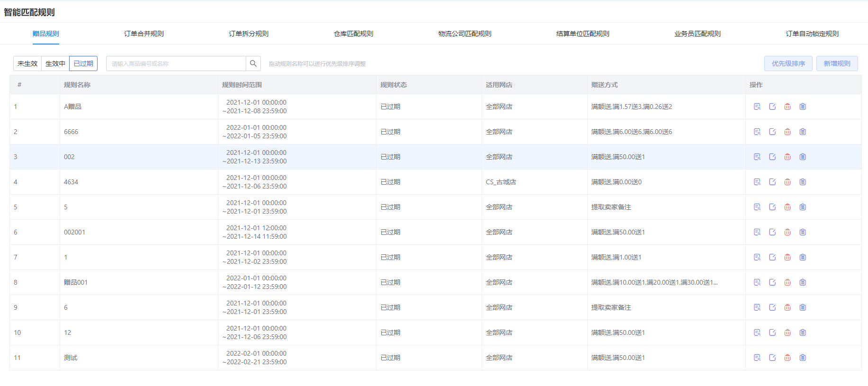Delete rule 6666 with trash icon

pos(787,132)
